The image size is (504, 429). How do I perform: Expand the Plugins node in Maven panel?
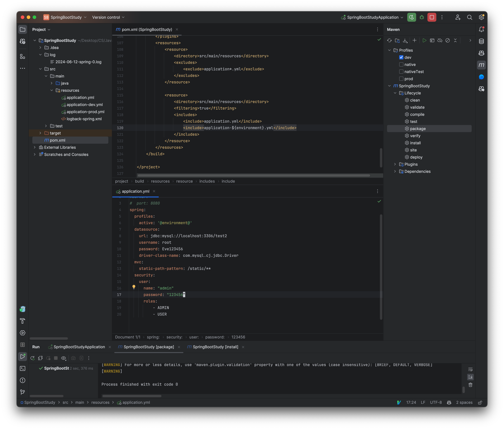point(395,164)
